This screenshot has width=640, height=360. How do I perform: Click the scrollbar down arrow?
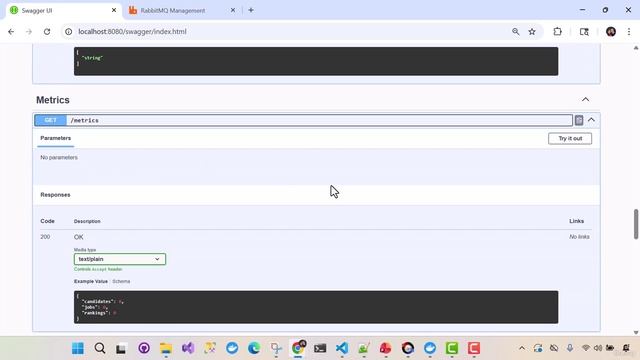636,332
